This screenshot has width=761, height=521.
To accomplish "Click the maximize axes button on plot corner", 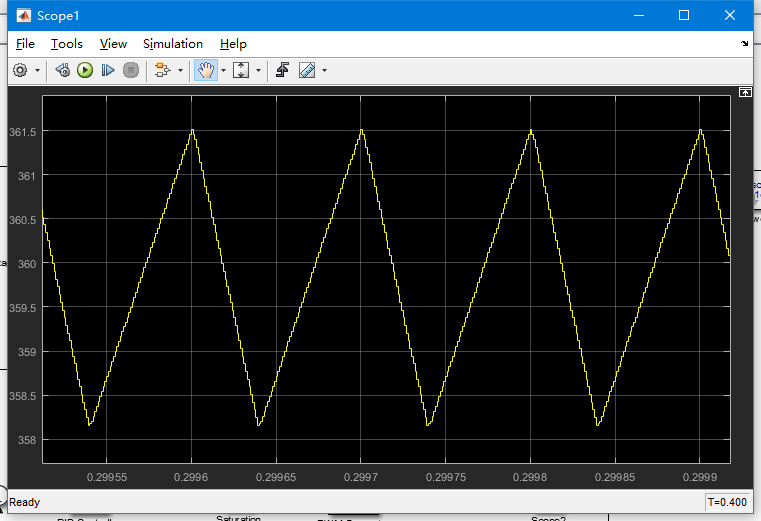I will point(744,92).
